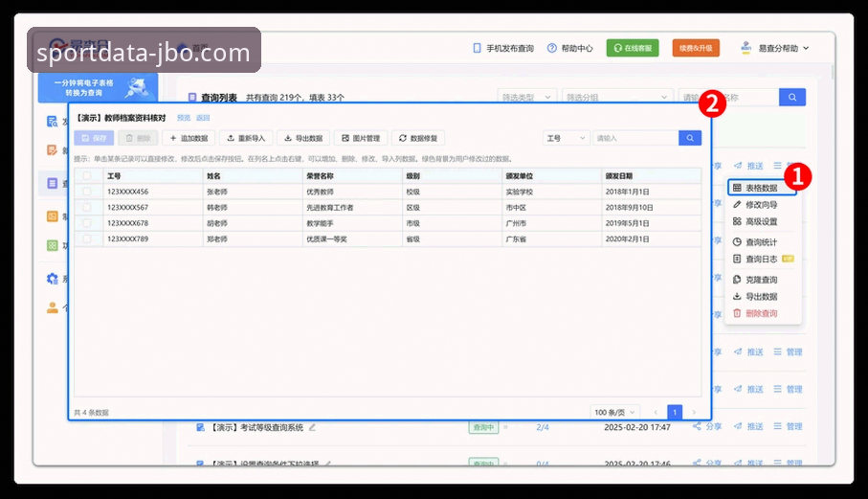Click the green 在线客服 button
Viewport: 868px width, 499px height.
click(633, 48)
